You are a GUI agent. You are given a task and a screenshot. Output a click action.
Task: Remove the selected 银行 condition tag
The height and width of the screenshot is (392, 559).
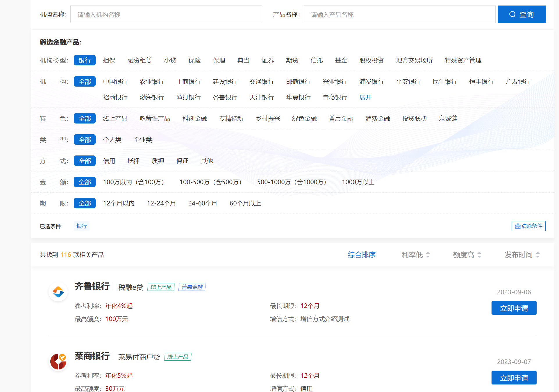click(82, 226)
